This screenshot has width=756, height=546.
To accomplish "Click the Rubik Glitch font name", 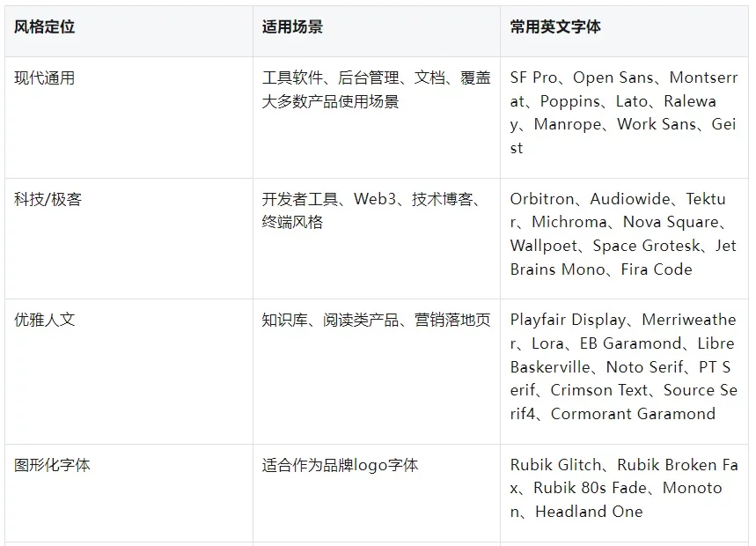I will [x=556, y=465].
